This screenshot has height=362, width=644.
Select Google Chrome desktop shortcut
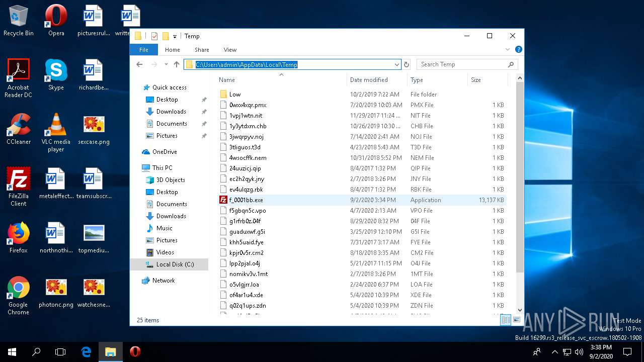pos(19,295)
